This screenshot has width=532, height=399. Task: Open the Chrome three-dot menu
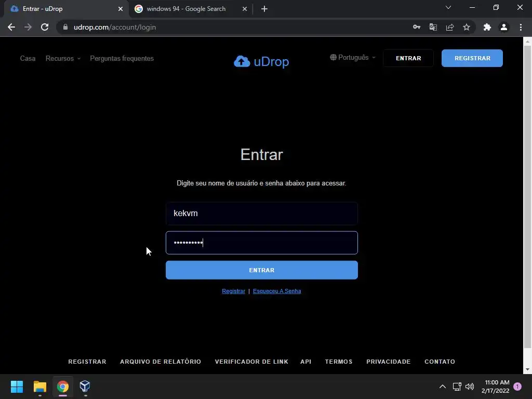(521, 27)
